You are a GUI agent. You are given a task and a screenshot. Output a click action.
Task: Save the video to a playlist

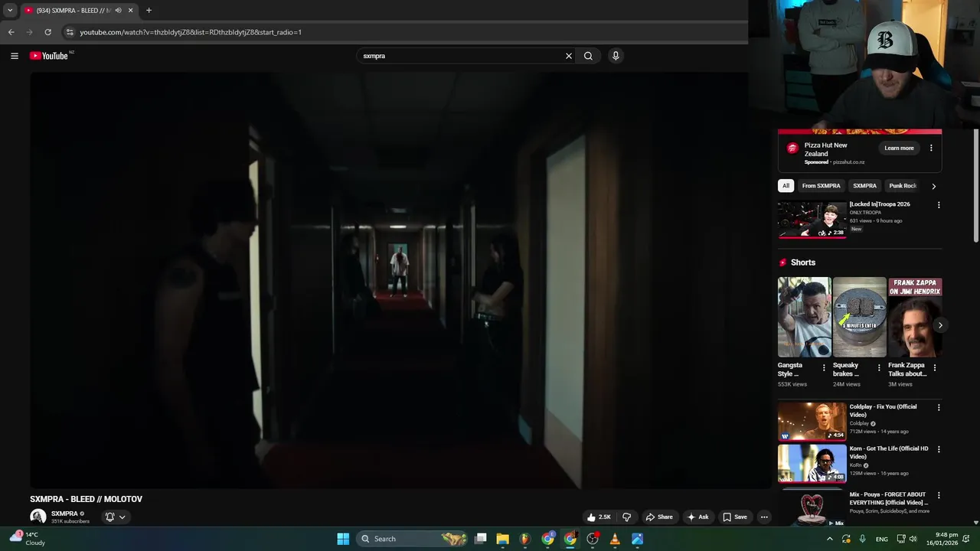pyautogui.click(x=735, y=517)
